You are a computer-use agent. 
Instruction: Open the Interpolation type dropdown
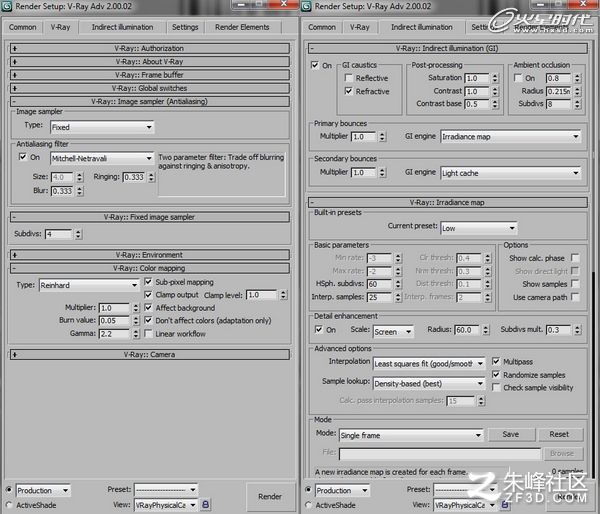(x=429, y=364)
